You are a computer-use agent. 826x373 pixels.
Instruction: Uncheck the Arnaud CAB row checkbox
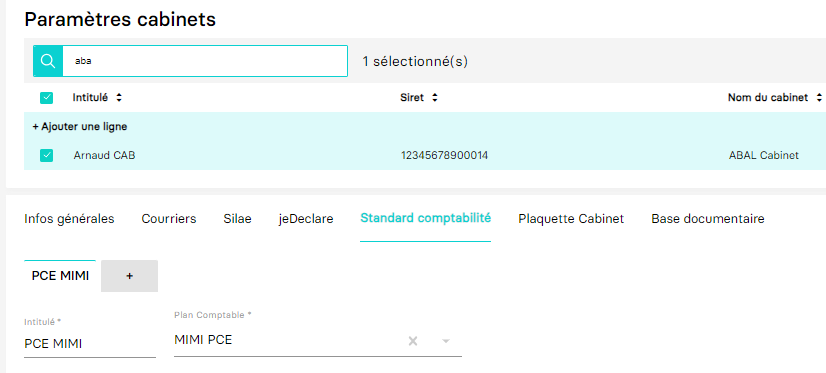(x=46, y=155)
